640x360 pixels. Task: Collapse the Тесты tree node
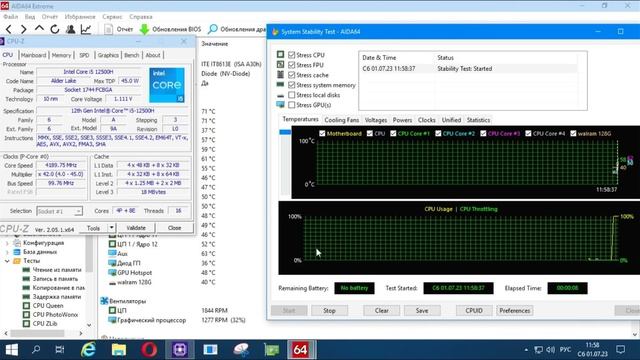click(x=7, y=260)
